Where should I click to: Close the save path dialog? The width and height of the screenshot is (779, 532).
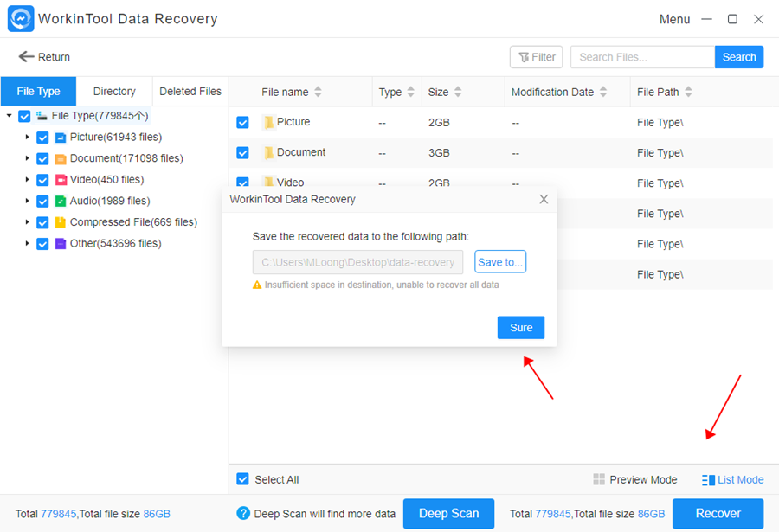tap(544, 199)
